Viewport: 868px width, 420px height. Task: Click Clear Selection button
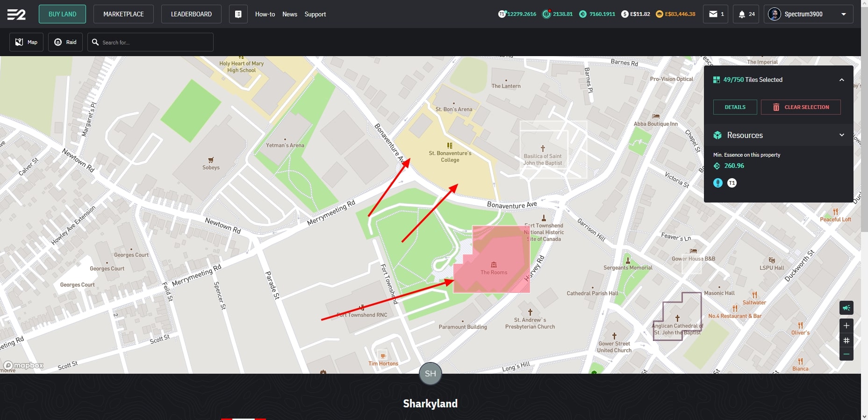(x=801, y=107)
